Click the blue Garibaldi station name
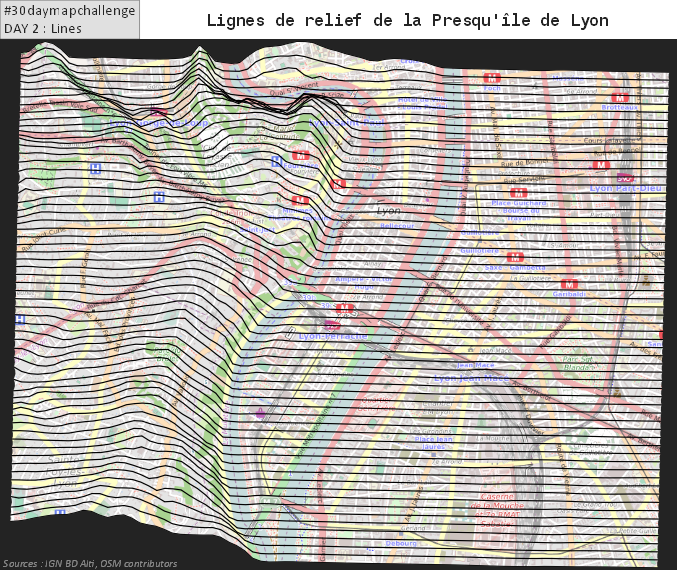Viewport: 677px width, 570px height. click(x=569, y=294)
